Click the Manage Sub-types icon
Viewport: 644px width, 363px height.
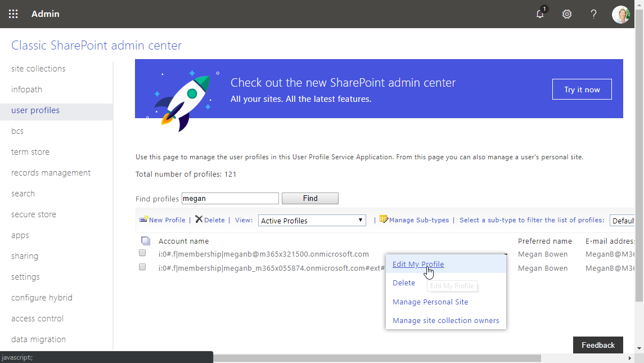(384, 219)
